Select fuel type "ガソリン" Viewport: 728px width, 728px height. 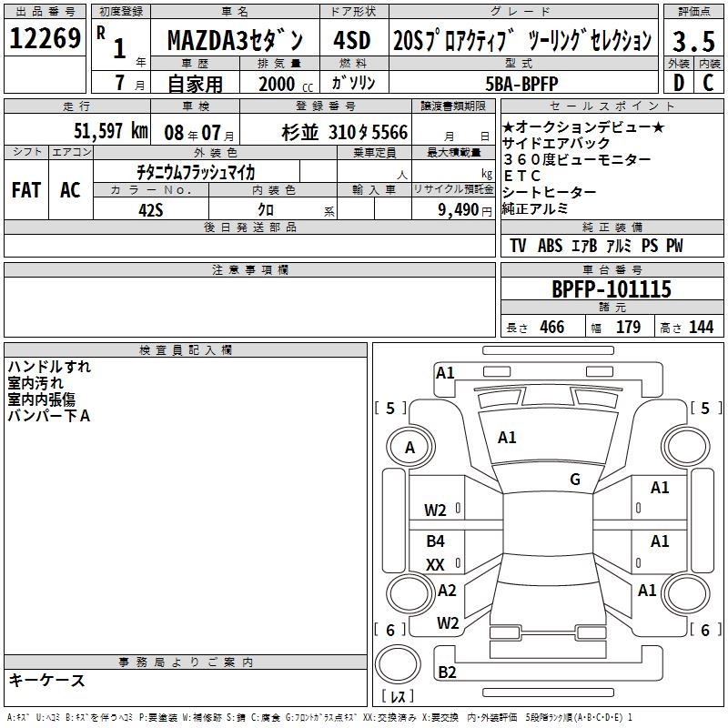pyautogui.click(x=353, y=83)
